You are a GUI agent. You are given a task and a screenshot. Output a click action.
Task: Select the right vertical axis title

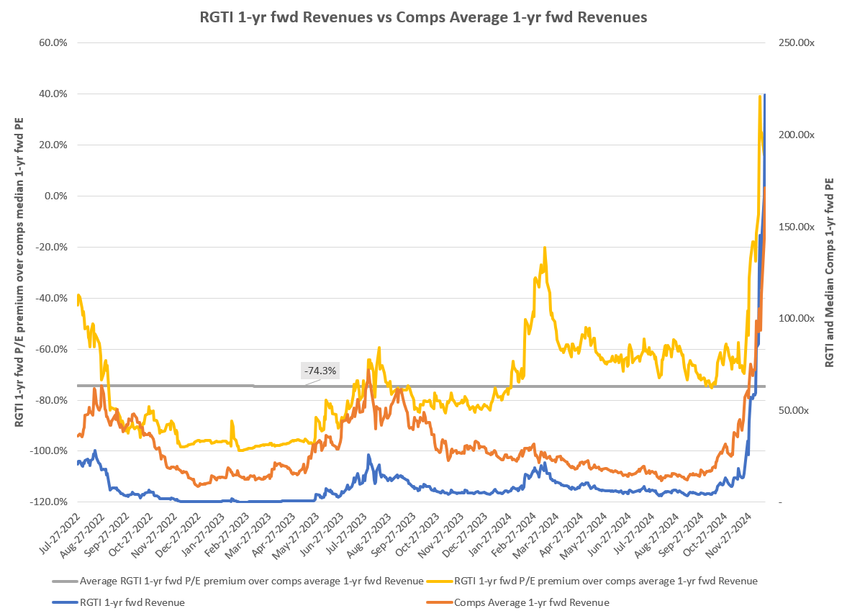[x=830, y=272]
